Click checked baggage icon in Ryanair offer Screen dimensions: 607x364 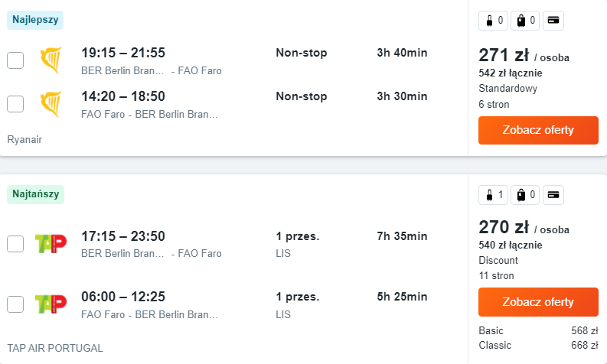point(522,21)
